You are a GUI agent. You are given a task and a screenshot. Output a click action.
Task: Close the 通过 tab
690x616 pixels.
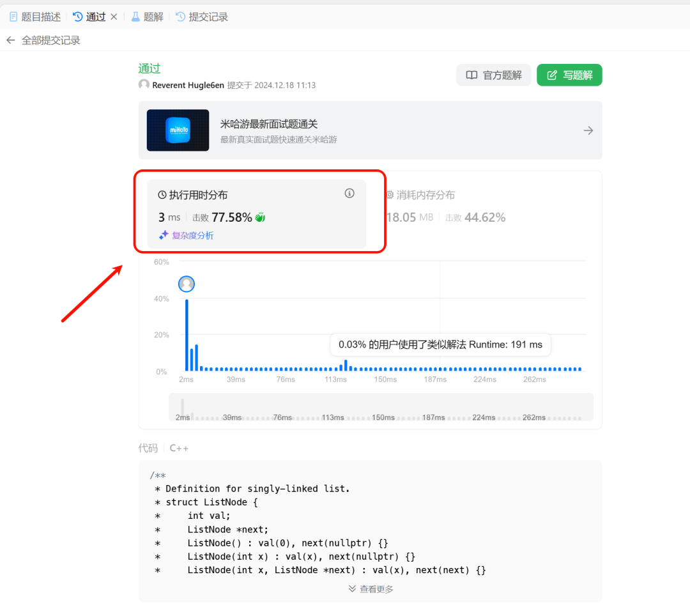pos(114,17)
